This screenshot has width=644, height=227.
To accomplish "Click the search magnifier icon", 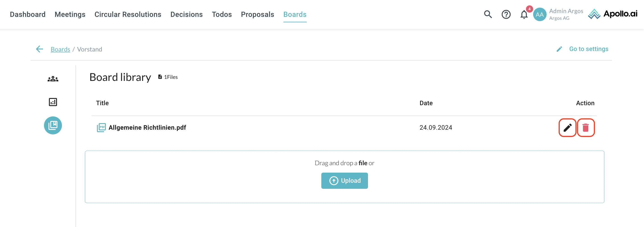I will 488,15.
